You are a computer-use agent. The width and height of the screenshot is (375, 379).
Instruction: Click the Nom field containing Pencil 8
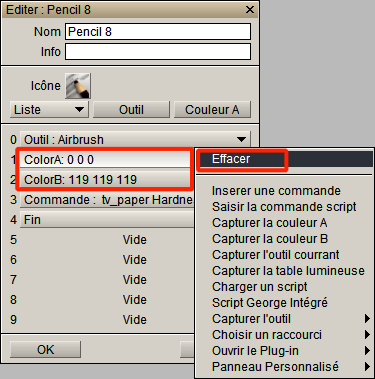click(x=158, y=32)
